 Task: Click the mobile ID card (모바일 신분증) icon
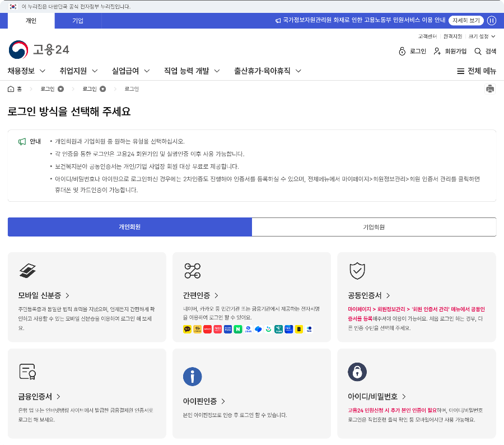(x=26, y=271)
